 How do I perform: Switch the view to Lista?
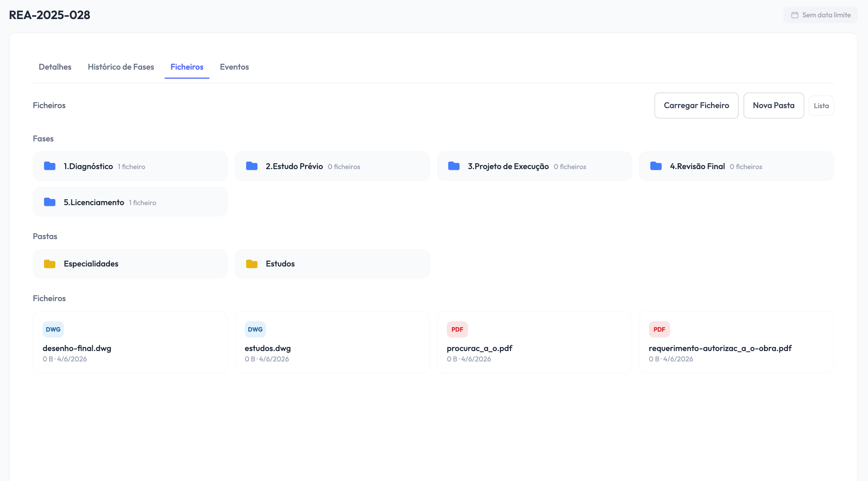821,105
